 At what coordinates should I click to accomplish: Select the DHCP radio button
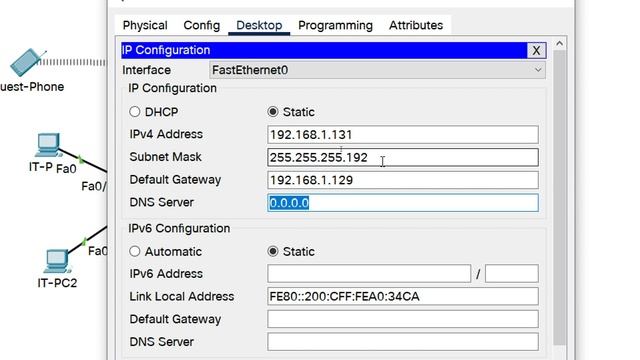point(135,112)
